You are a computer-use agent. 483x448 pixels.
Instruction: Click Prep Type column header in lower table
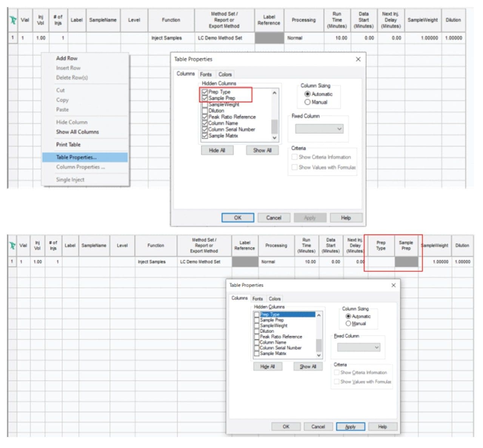coord(381,245)
